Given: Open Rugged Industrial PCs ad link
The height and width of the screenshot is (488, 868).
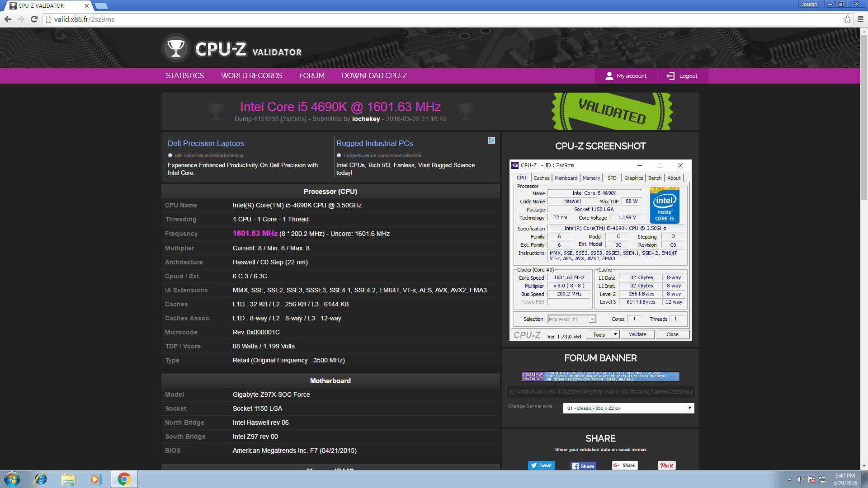Looking at the screenshot, I should point(374,143).
